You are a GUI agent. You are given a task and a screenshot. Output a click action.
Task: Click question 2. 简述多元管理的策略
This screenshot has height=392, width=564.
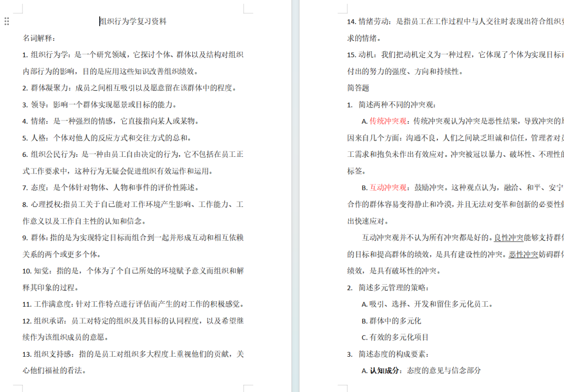[x=388, y=288]
